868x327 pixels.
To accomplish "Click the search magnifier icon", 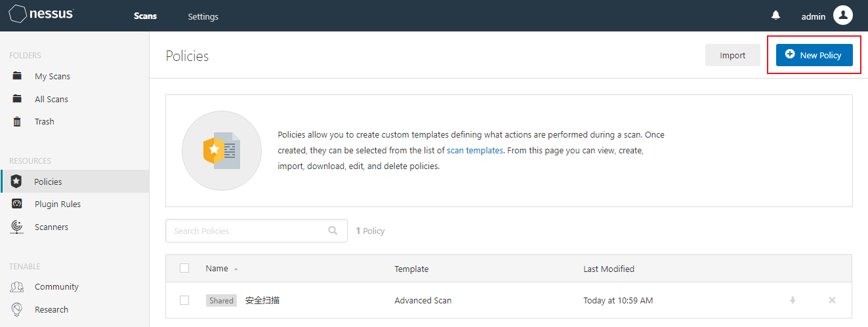I will [333, 231].
